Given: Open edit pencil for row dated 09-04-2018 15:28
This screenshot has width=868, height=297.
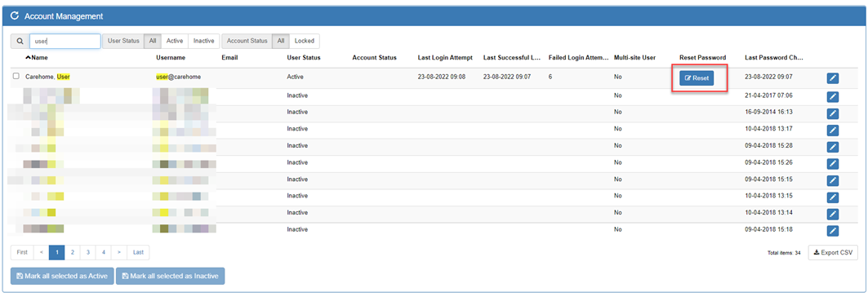Looking at the screenshot, I should click(833, 147).
